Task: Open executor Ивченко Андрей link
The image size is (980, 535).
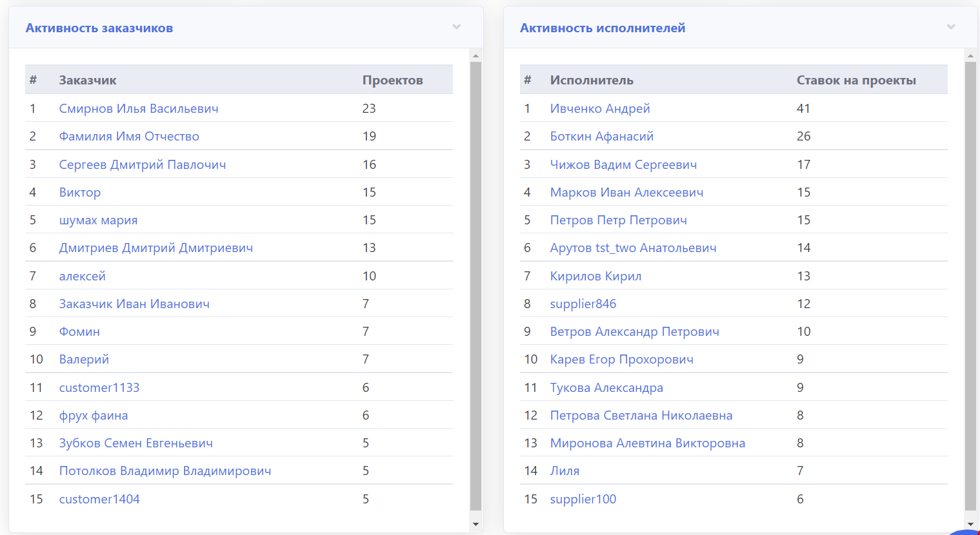Action: (600, 108)
